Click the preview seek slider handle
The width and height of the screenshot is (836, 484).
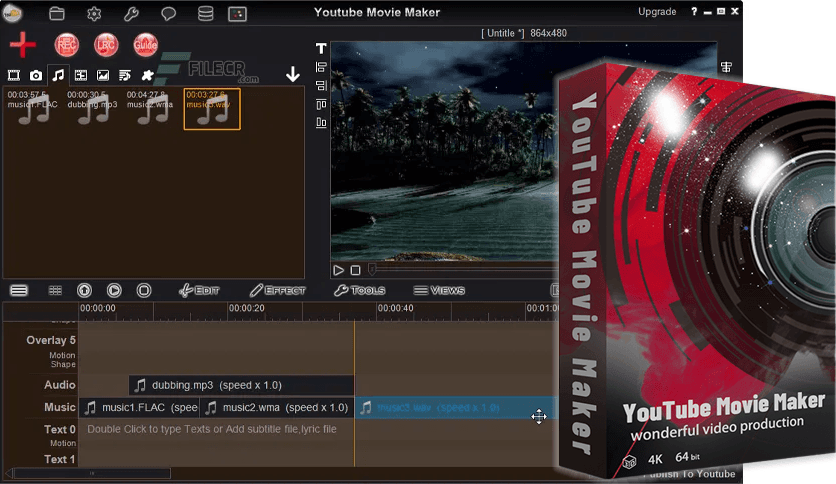pos(372,270)
